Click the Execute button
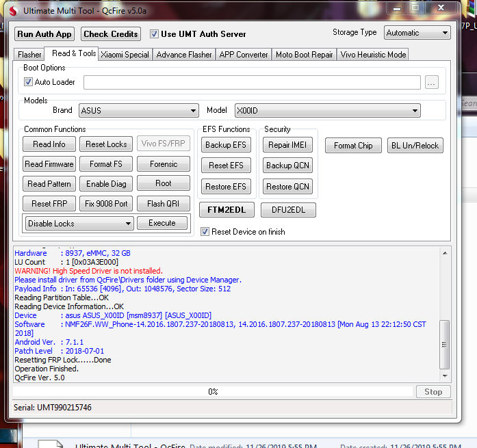Screen dimensions: 477x448 click(x=162, y=223)
